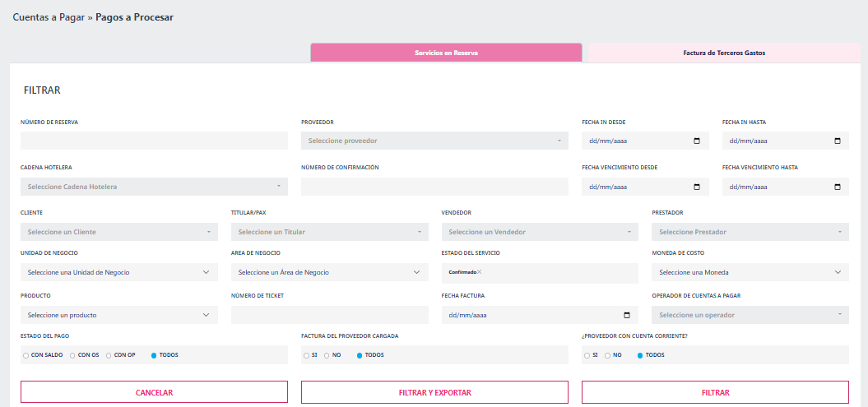The height and width of the screenshot is (407, 868).
Task: Open the Seleccione un operador dropdown
Action: tap(750, 315)
